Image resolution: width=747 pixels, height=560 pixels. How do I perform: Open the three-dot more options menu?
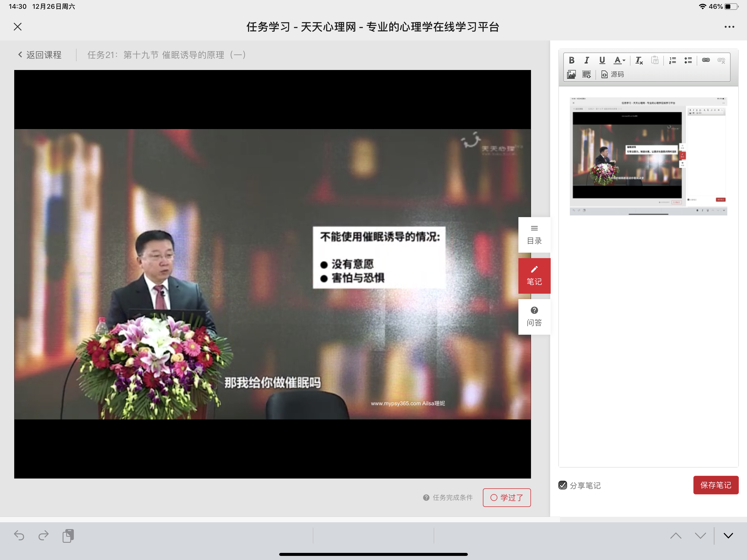pos(729,27)
